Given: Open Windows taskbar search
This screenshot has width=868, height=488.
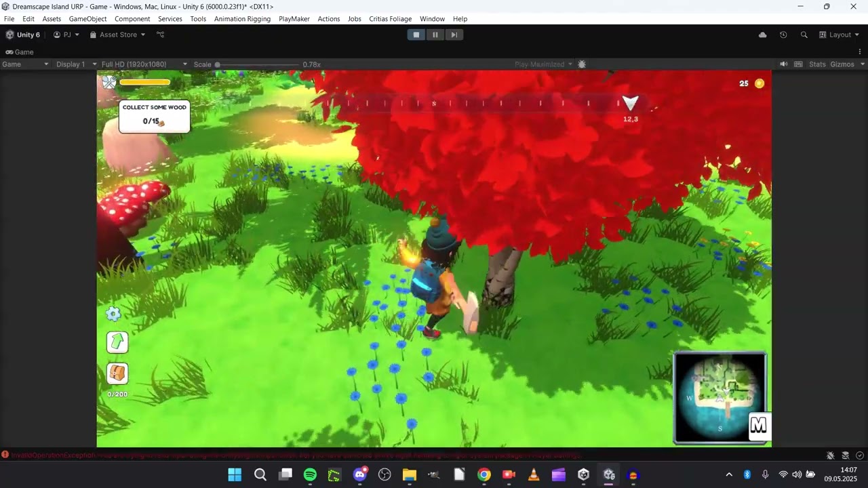Looking at the screenshot, I should [260, 474].
